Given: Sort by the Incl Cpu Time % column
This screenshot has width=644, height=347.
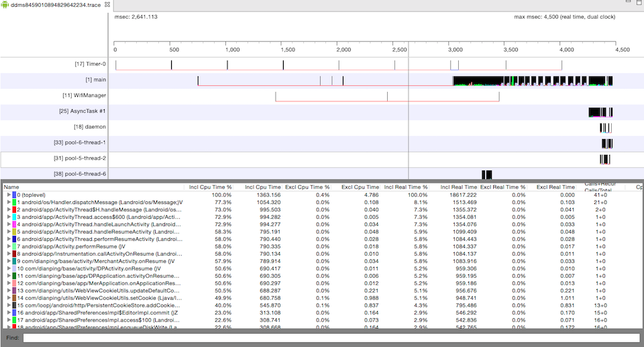Looking at the screenshot, I should click(210, 187).
